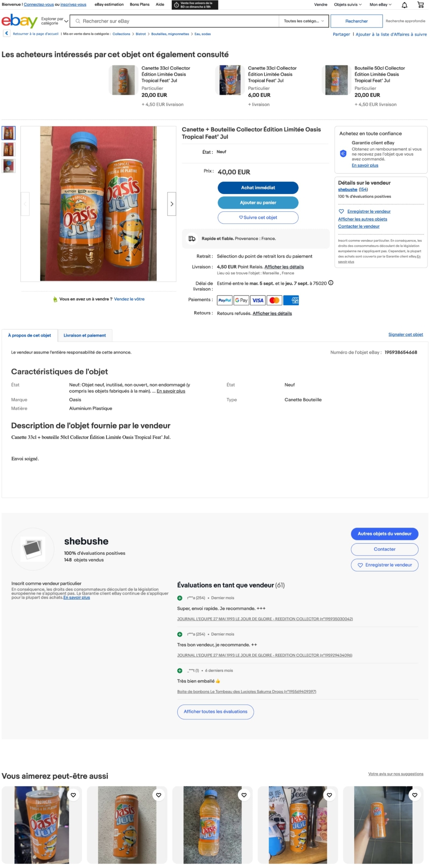Click Afficher toutes les évaluations
The width and height of the screenshot is (430, 868).
[x=215, y=712]
